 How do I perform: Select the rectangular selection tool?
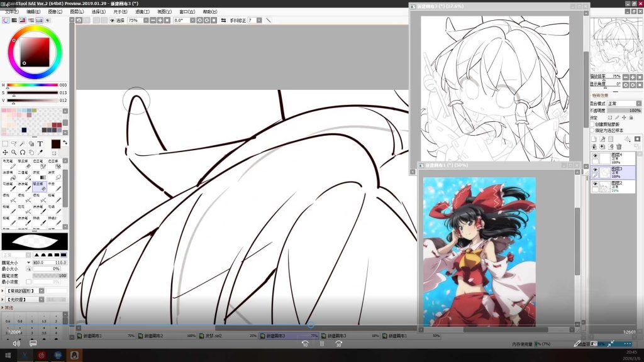point(5,144)
